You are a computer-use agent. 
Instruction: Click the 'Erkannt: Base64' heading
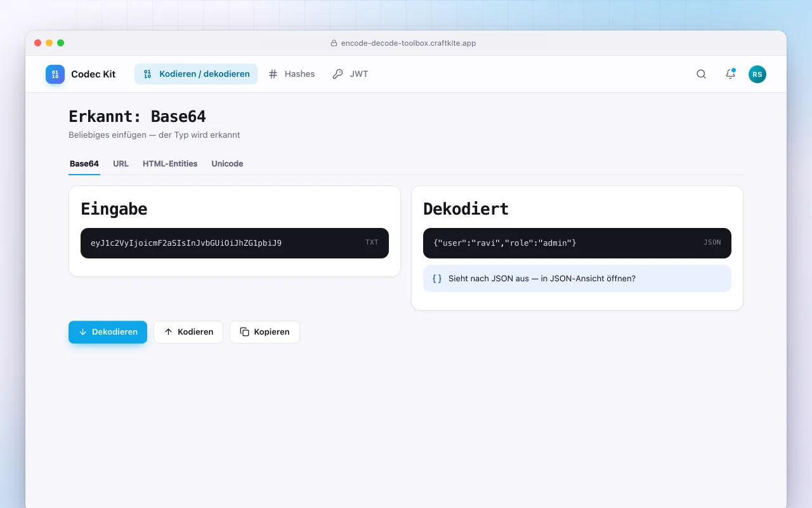pos(137,117)
